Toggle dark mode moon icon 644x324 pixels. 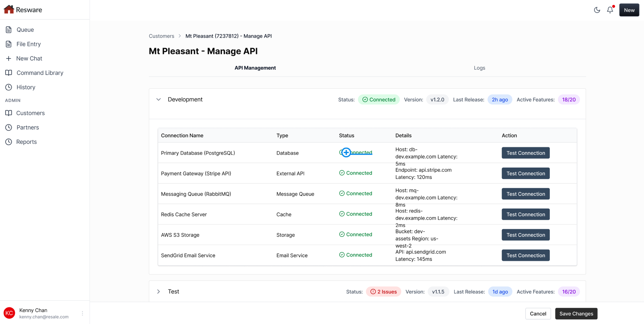point(597,10)
